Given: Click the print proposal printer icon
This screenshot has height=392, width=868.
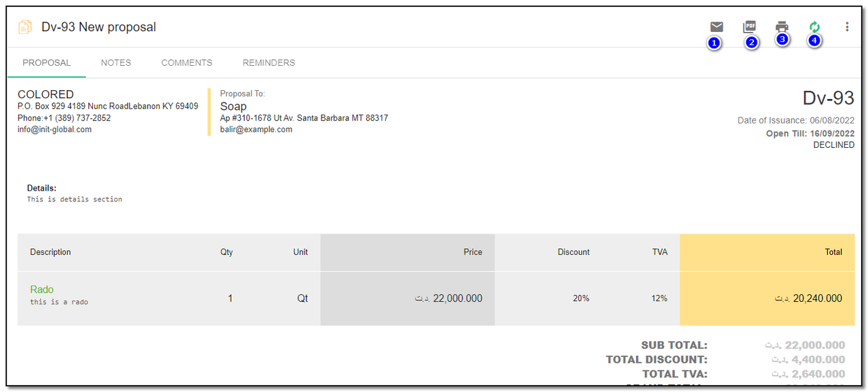Looking at the screenshot, I should tap(782, 27).
